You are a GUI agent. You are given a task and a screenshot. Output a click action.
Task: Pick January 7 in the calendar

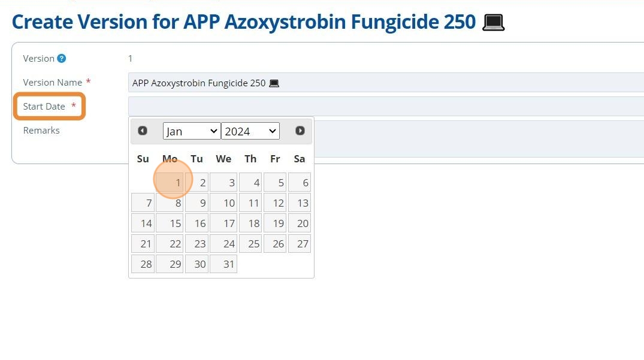143,203
